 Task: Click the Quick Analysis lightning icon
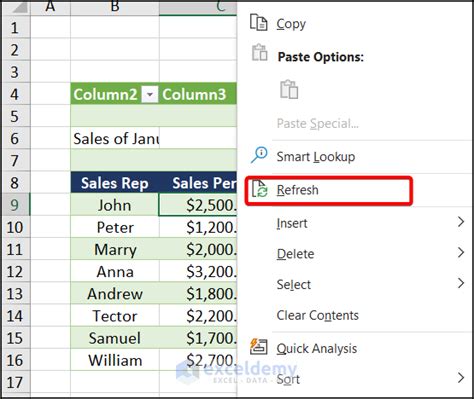click(x=259, y=346)
